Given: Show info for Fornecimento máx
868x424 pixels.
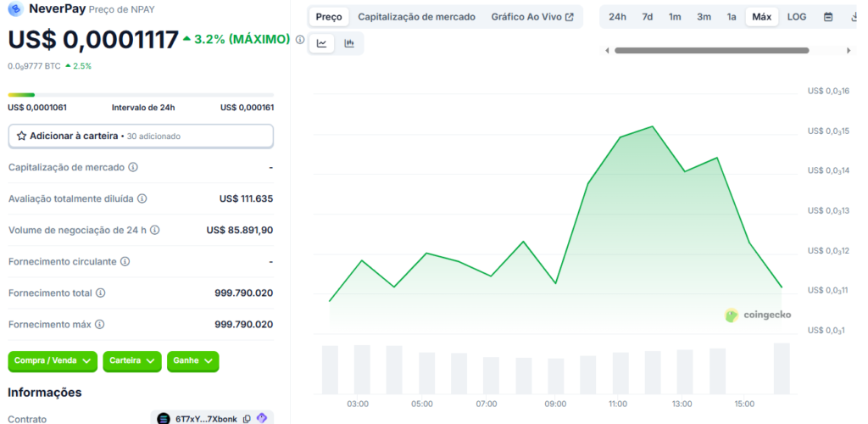Looking at the screenshot, I should point(99,325).
